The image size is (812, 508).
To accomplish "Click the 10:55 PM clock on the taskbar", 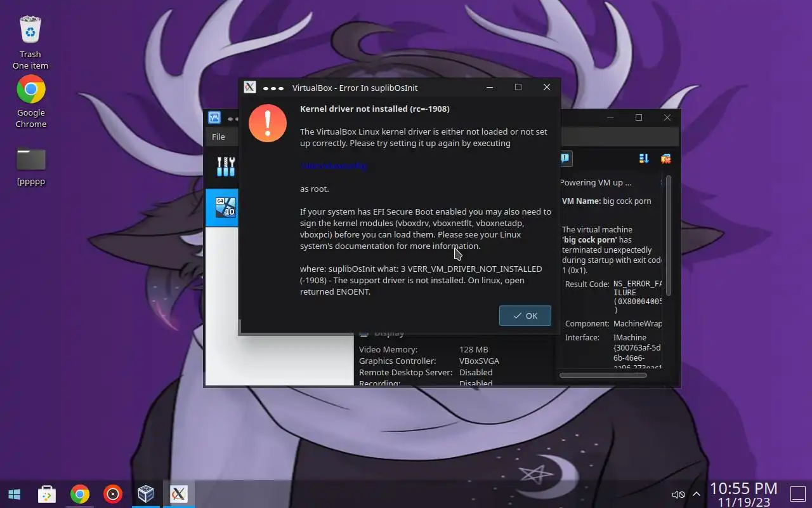I will pyautogui.click(x=743, y=488).
